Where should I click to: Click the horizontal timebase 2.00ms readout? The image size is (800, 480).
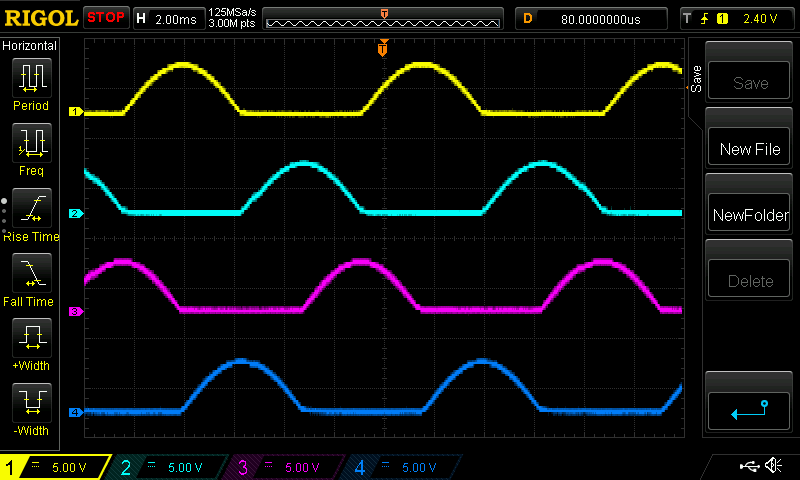[176, 19]
